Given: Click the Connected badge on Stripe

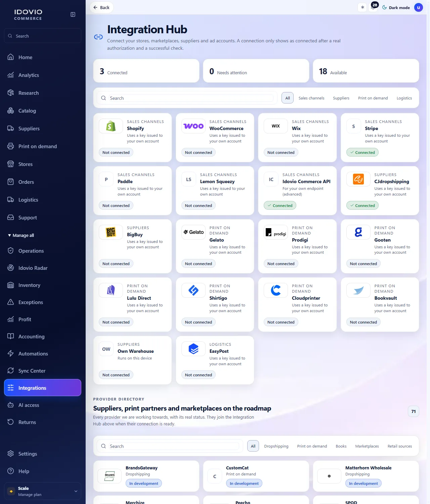Looking at the screenshot, I should pyautogui.click(x=362, y=153).
